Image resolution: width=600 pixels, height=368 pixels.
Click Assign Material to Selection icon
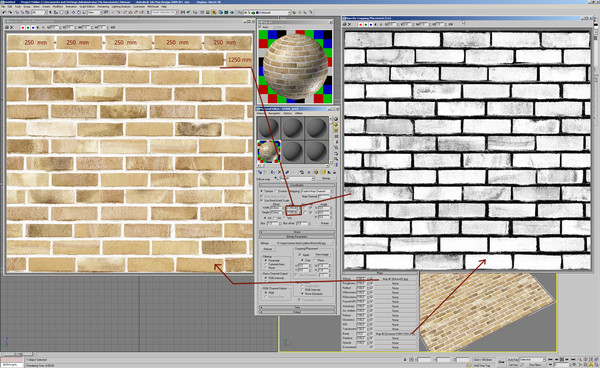(x=273, y=173)
